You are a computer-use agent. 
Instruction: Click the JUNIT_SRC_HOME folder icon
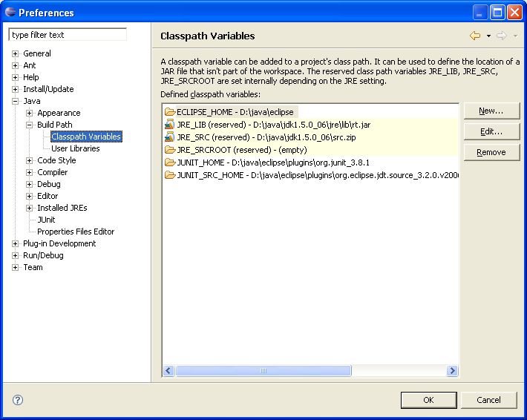(x=170, y=175)
